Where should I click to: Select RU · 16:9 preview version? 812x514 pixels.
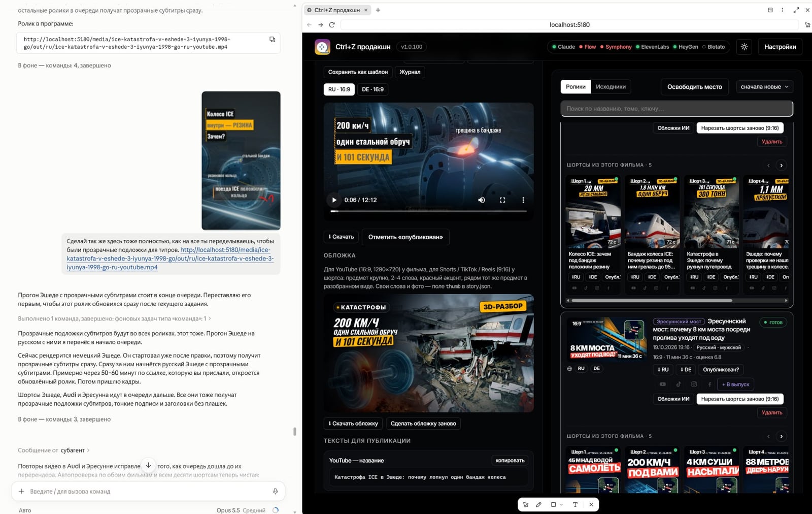click(x=339, y=89)
